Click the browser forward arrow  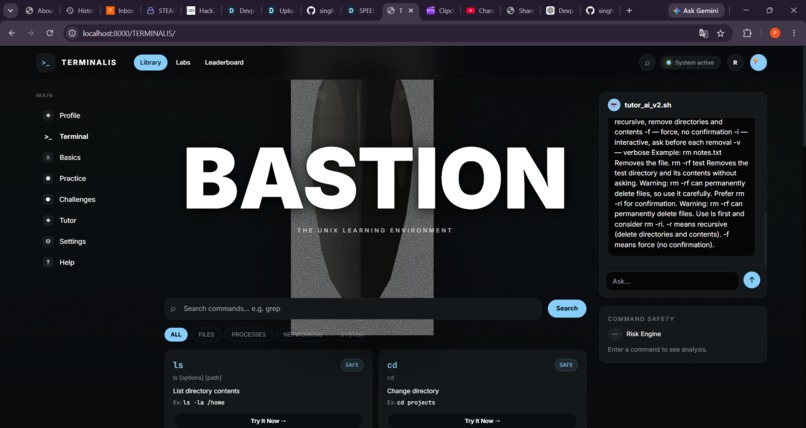click(31, 33)
